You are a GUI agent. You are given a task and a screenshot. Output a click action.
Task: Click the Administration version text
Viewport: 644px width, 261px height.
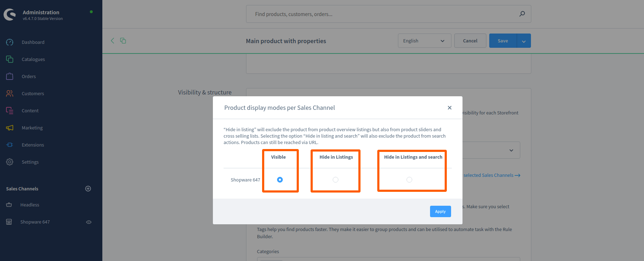point(43,19)
